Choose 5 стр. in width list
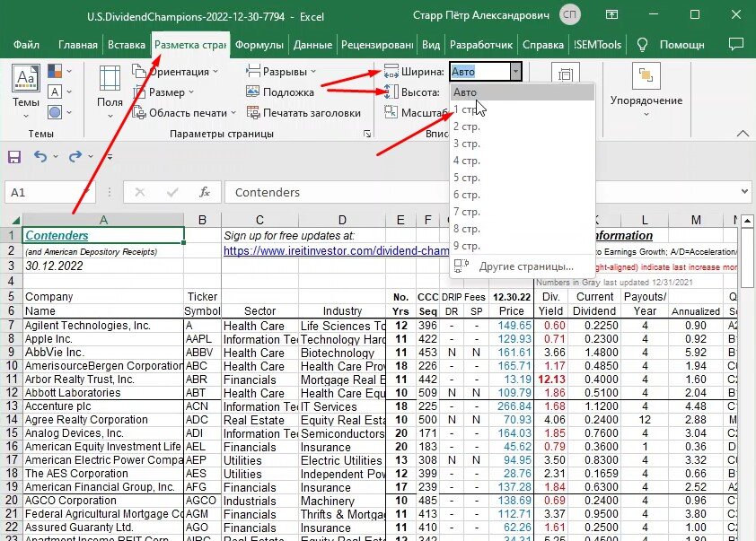 tap(522, 178)
